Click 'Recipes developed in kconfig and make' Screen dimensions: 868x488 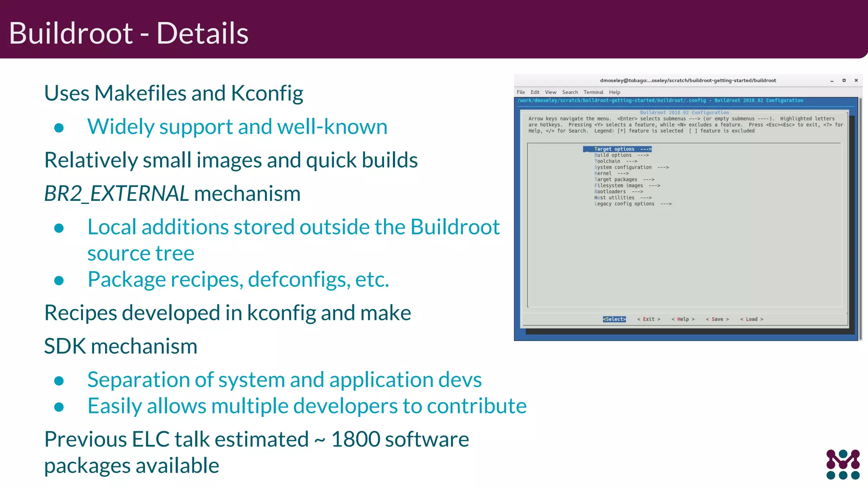click(228, 313)
